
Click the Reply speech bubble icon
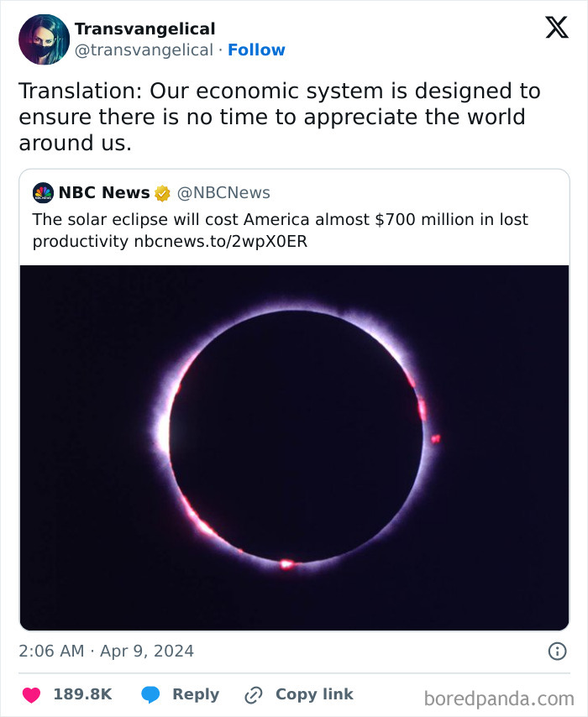(x=151, y=694)
